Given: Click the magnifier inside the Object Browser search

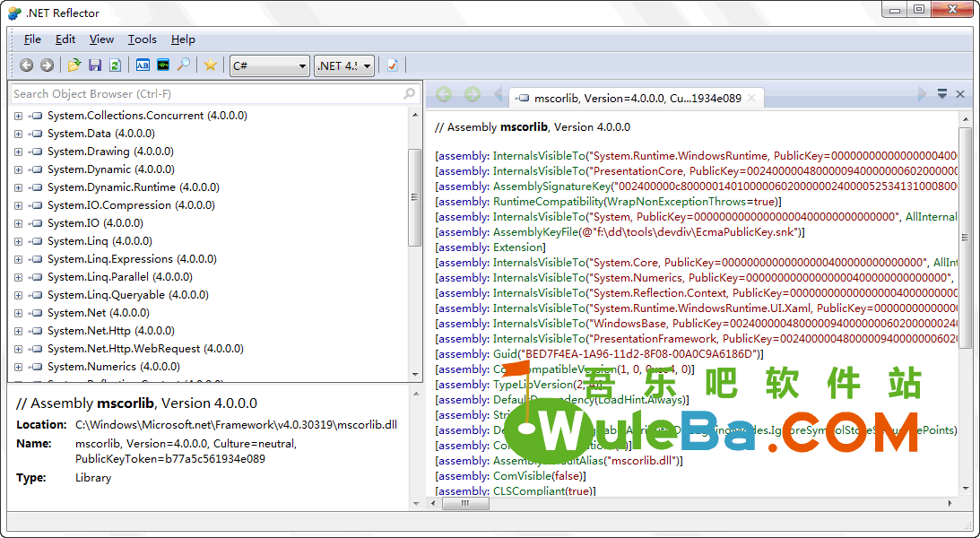Looking at the screenshot, I should tap(409, 94).
